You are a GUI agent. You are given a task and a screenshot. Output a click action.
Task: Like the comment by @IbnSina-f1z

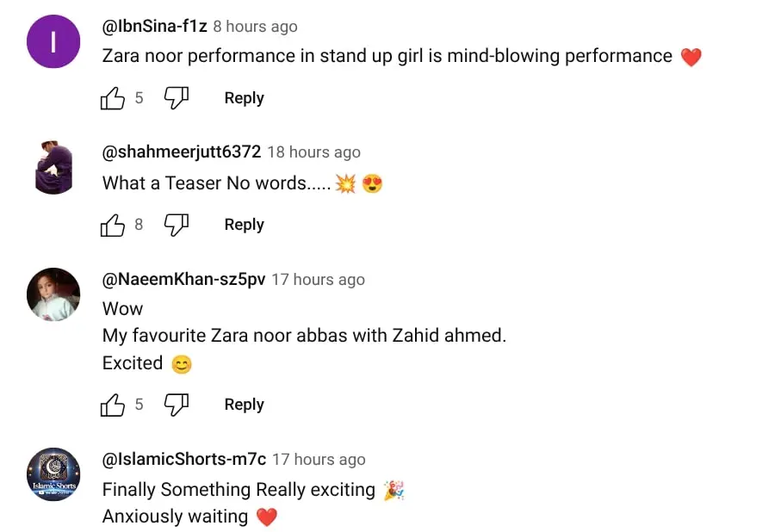(113, 98)
